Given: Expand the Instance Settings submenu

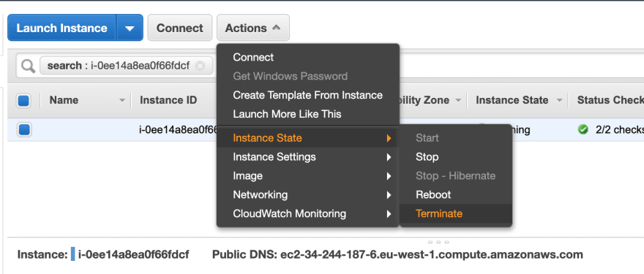Looking at the screenshot, I should [x=308, y=156].
